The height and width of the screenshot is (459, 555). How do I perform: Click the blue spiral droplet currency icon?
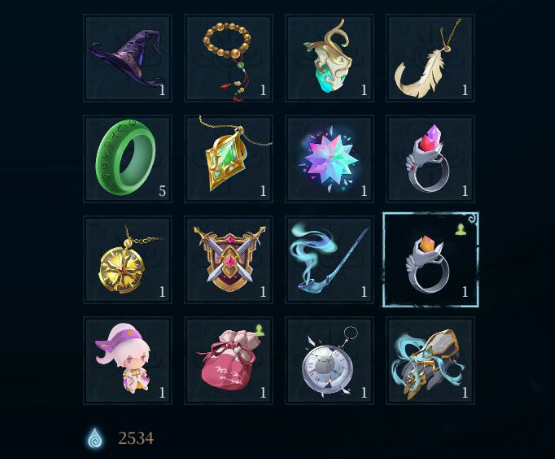pyautogui.click(x=96, y=438)
